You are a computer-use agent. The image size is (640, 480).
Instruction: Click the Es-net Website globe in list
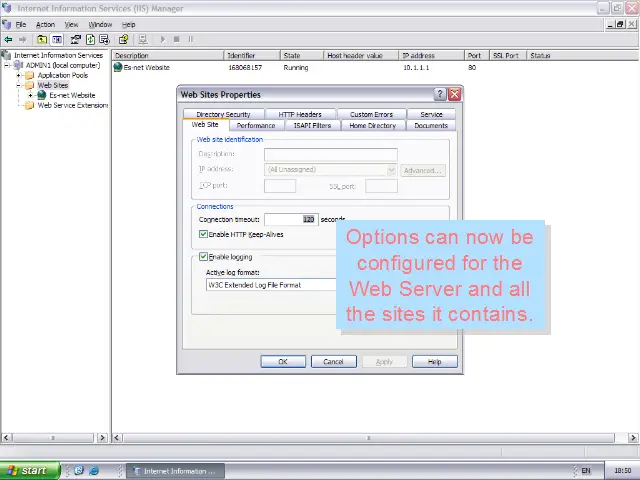pyautogui.click(x=118, y=67)
